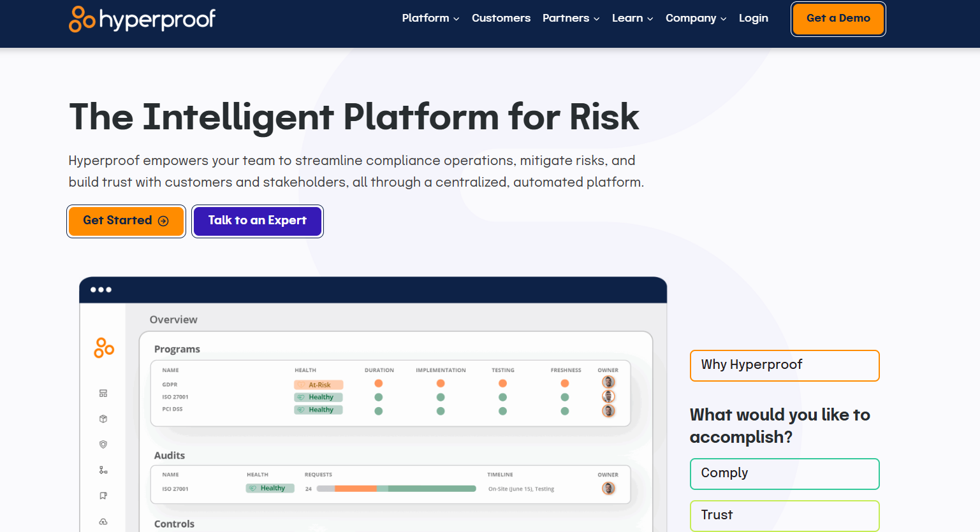Click the Get a Demo button
The width and height of the screenshot is (980, 532).
coord(838,18)
